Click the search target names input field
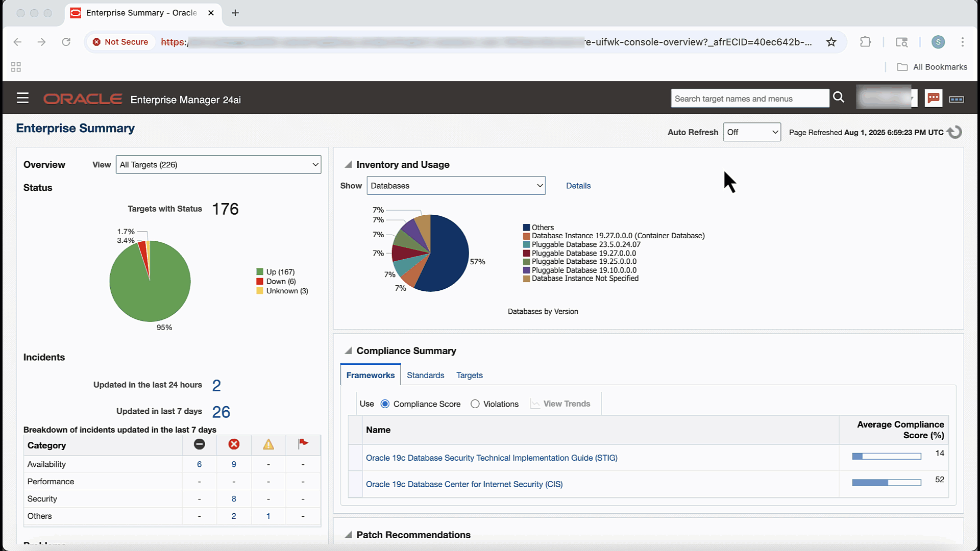Viewport: 980px width, 551px height. (749, 98)
